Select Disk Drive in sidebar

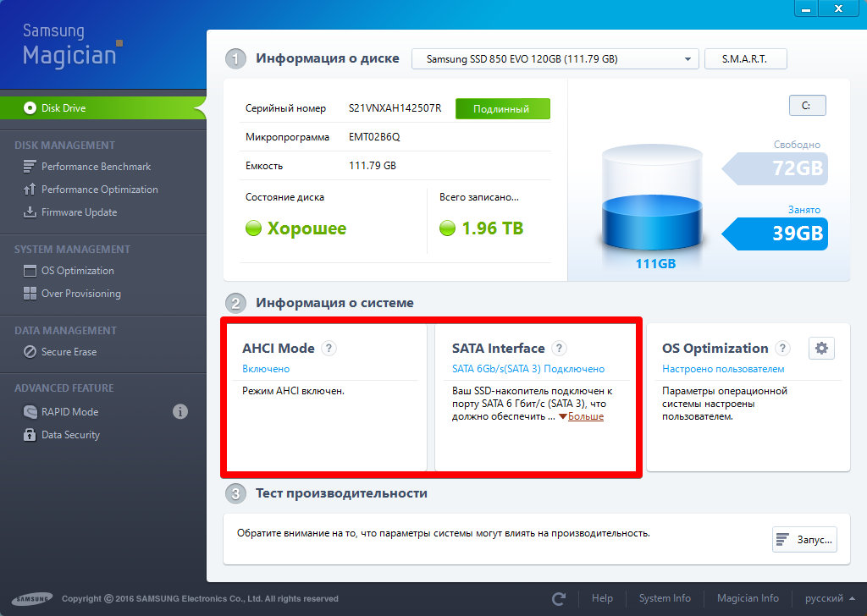pos(102,107)
